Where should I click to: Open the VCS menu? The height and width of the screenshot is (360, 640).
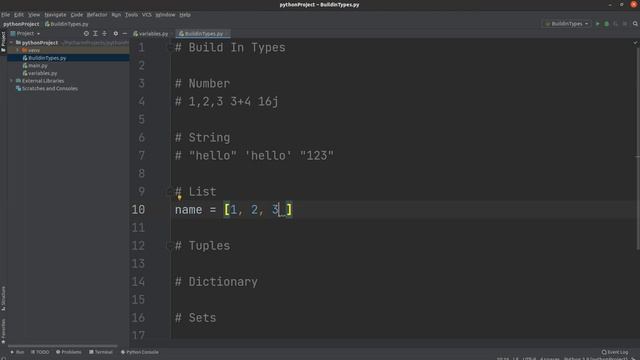click(147, 15)
